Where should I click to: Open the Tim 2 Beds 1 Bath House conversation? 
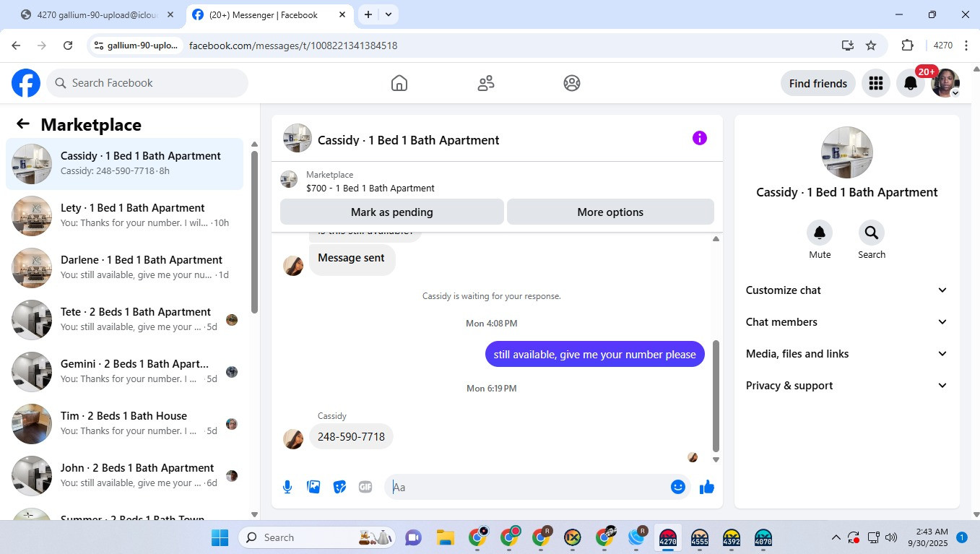coord(125,424)
